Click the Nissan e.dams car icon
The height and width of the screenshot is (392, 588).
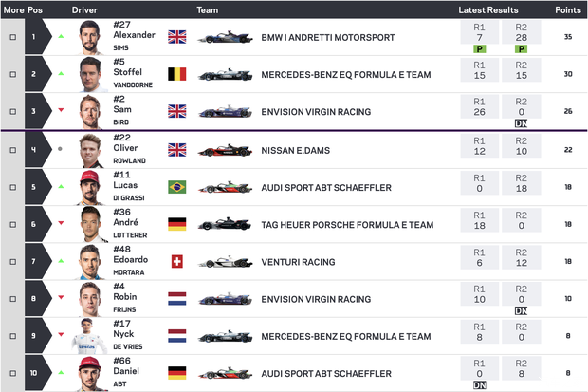click(225, 150)
